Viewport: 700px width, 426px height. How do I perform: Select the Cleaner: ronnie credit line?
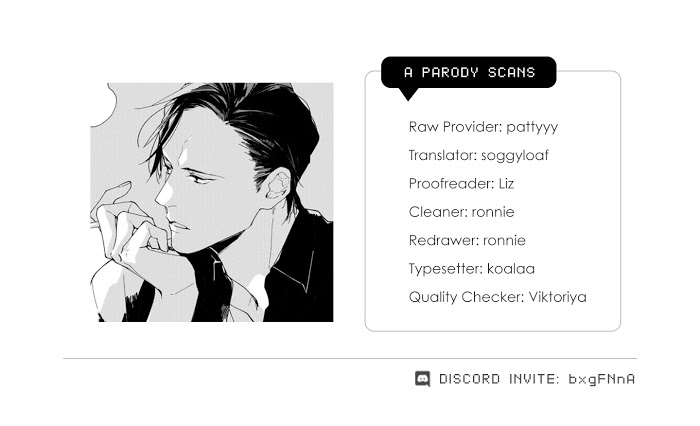point(461,212)
